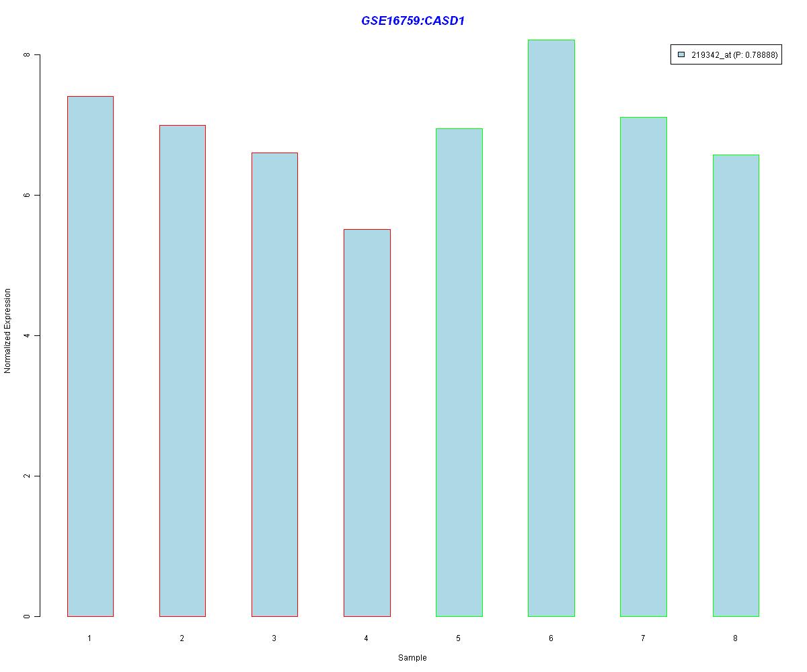Click the x-axis tick label 5
This screenshot has height=672, width=807.
(458, 638)
